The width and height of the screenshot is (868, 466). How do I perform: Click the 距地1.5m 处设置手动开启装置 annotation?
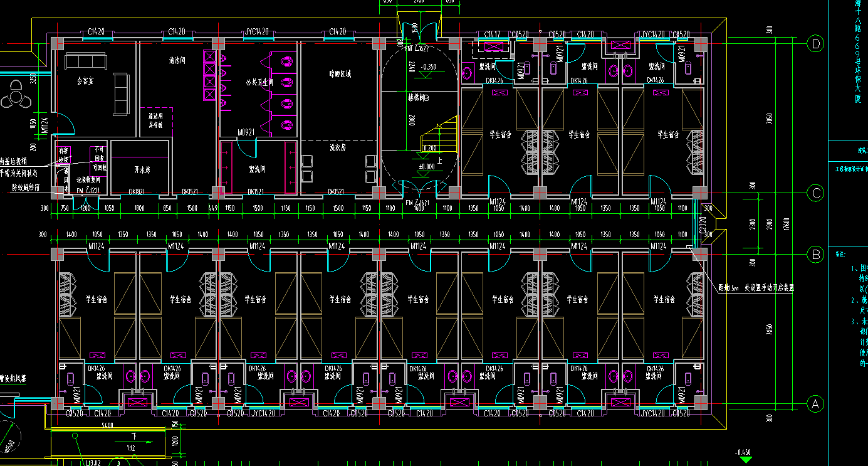756,289
